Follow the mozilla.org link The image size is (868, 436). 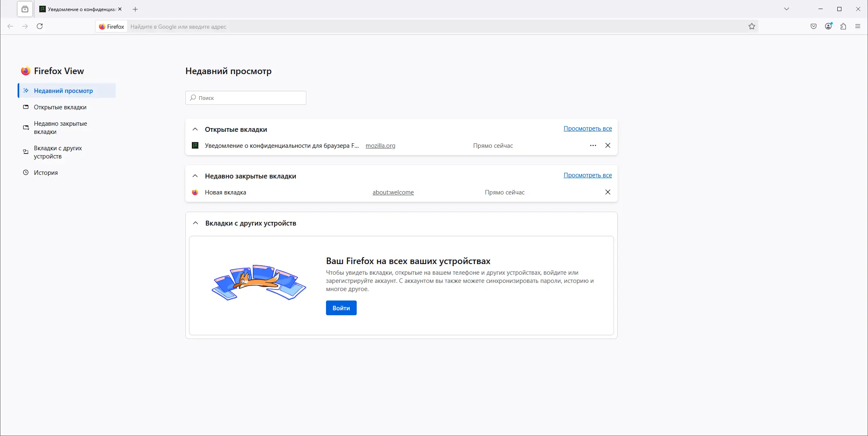coord(380,145)
